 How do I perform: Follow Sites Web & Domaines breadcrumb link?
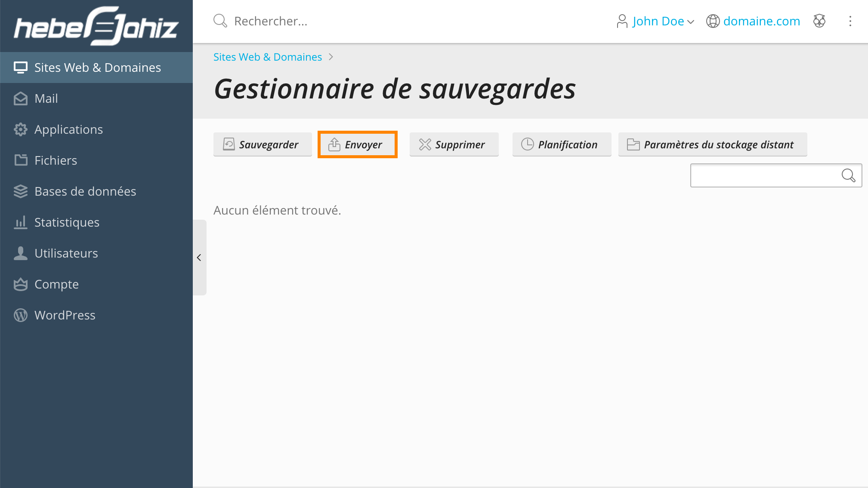268,57
